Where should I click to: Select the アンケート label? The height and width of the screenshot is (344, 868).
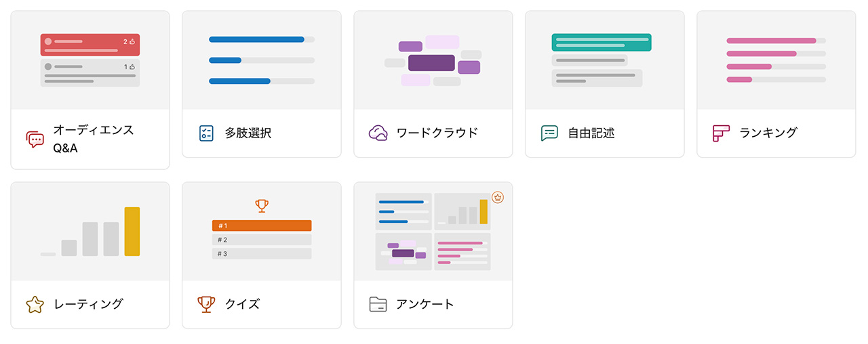tap(425, 304)
